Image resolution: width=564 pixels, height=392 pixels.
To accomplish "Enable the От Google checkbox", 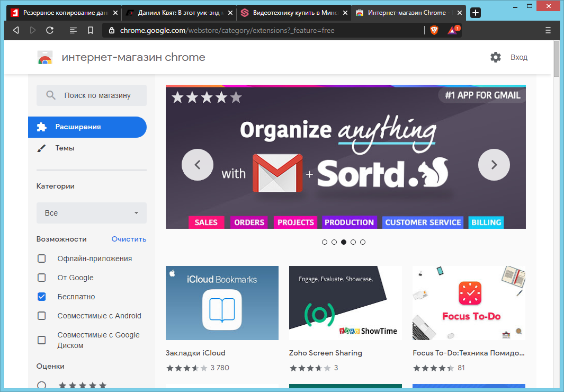I will pyautogui.click(x=42, y=278).
